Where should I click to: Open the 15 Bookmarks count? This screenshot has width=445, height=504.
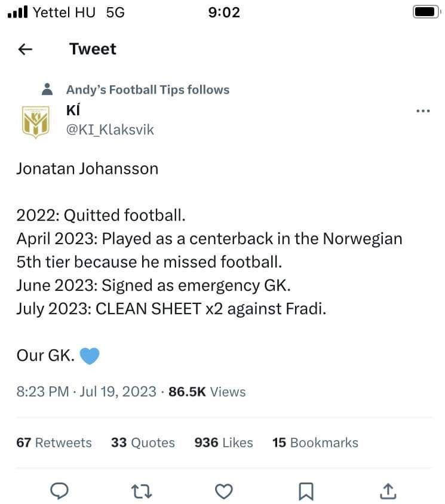click(x=315, y=442)
